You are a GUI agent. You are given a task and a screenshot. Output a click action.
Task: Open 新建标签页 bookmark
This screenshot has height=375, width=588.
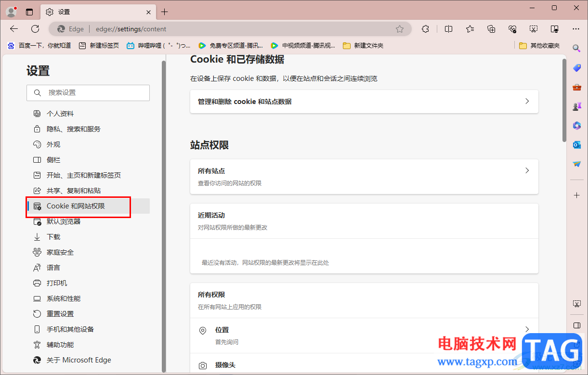coord(99,46)
